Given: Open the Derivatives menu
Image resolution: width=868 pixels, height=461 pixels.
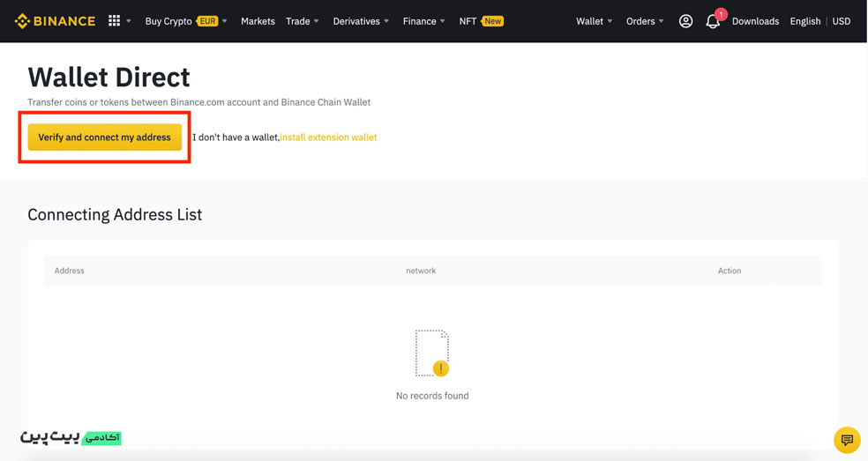Looking at the screenshot, I should (x=356, y=21).
